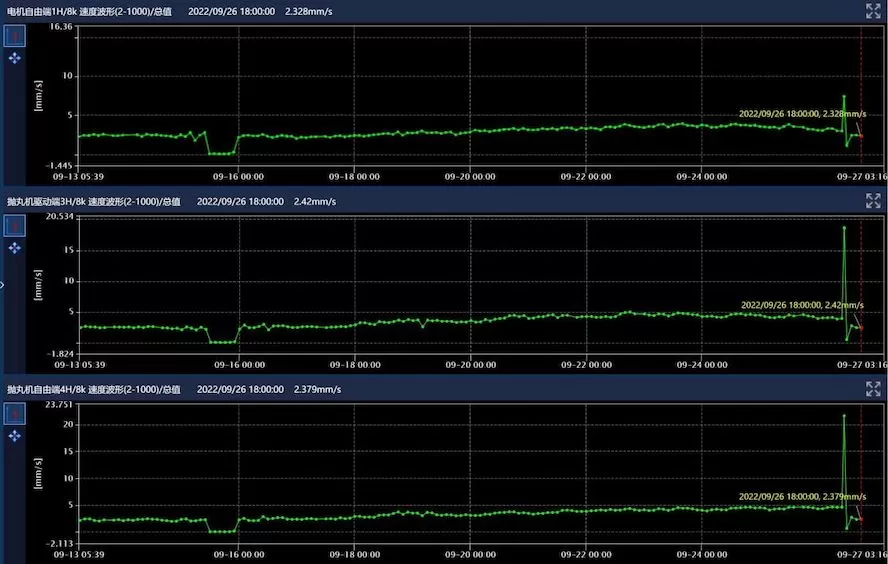Image resolution: width=888 pixels, height=564 pixels.
Task: Click the 23.751 peak spike in bottom chart
Action: pyautogui.click(x=844, y=415)
